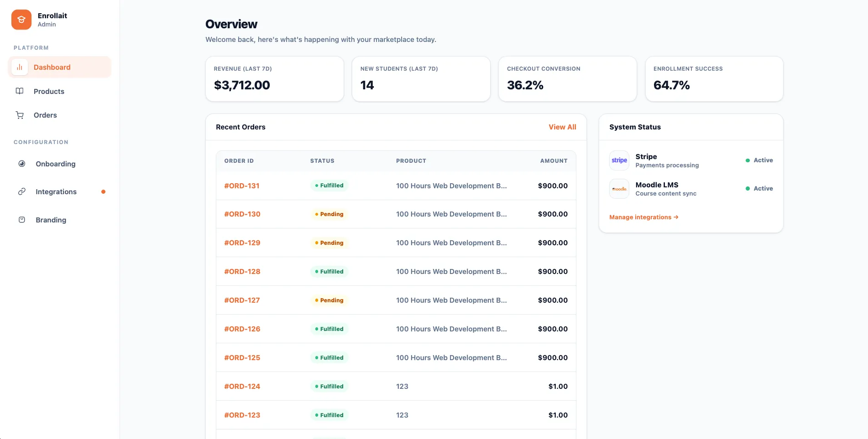The height and width of the screenshot is (439, 868).
Task: Click the Onboarding compass icon
Action: (x=22, y=164)
